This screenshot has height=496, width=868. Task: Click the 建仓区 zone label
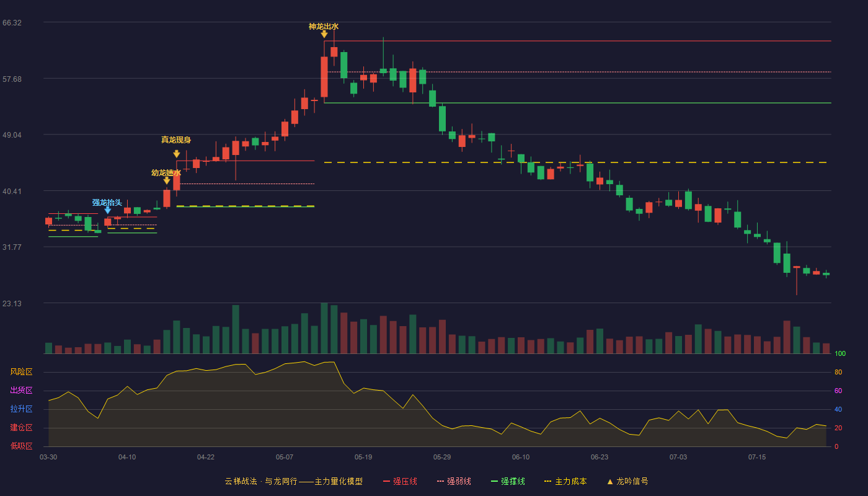tap(21, 428)
